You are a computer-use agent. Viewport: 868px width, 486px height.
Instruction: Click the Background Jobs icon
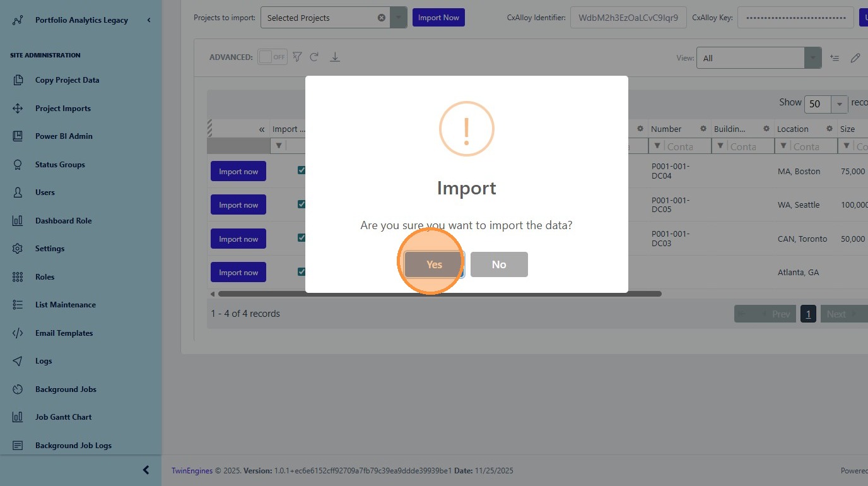pos(18,389)
